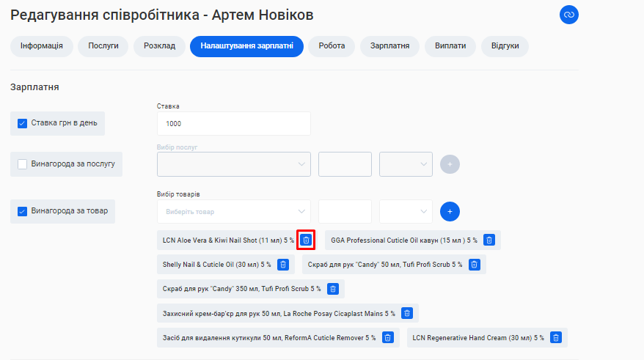
Task: Remove Скраб для рук Candy 50 мл
Action: pos(475,264)
